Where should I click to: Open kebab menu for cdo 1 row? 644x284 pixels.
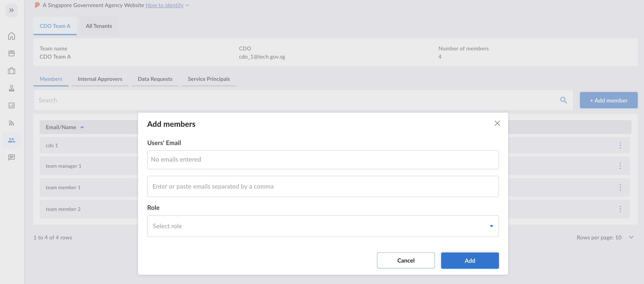pyautogui.click(x=620, y=145)
